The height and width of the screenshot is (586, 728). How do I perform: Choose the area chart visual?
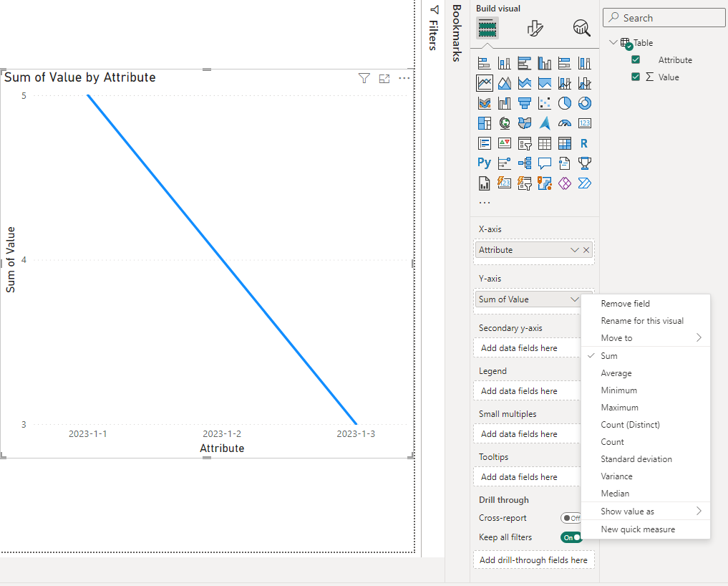[504, 83]
